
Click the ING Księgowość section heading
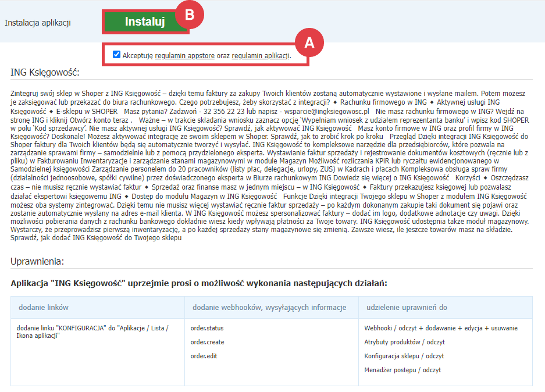pyautogui.click(x=45, y=72)
